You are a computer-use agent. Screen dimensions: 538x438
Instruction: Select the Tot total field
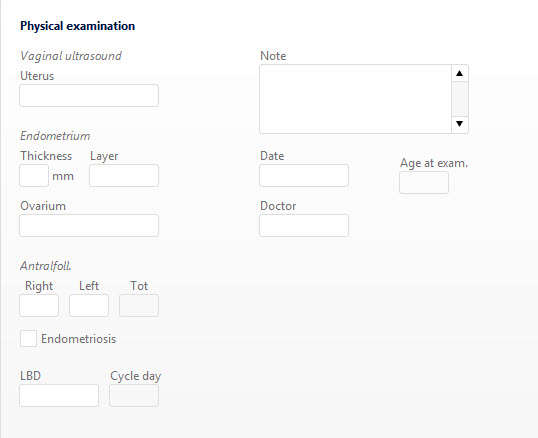[x=139, y=305]
